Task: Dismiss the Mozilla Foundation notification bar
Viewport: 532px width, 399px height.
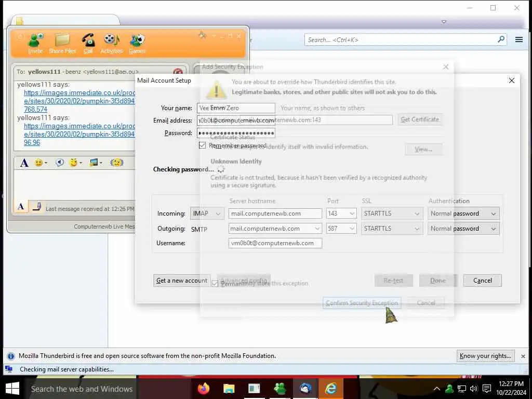Action: coord(523,356)
